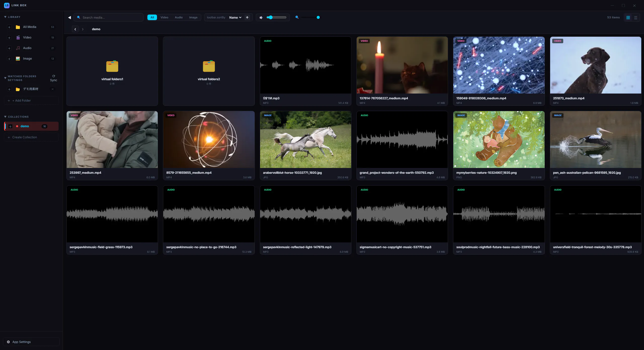
Task: Select sigmamusicart-no-copyright-music-537751.mp3 waveform
Action: click(402, 214)
